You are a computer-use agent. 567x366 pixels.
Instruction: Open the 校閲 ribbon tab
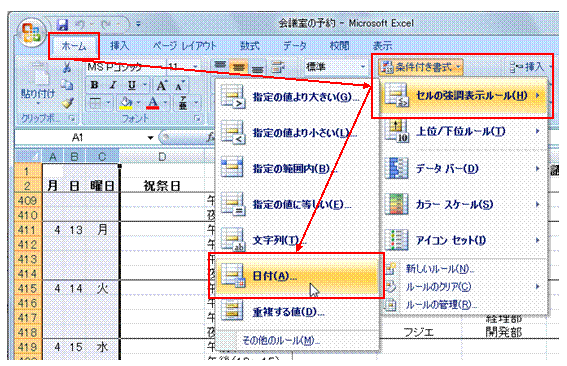339,46
